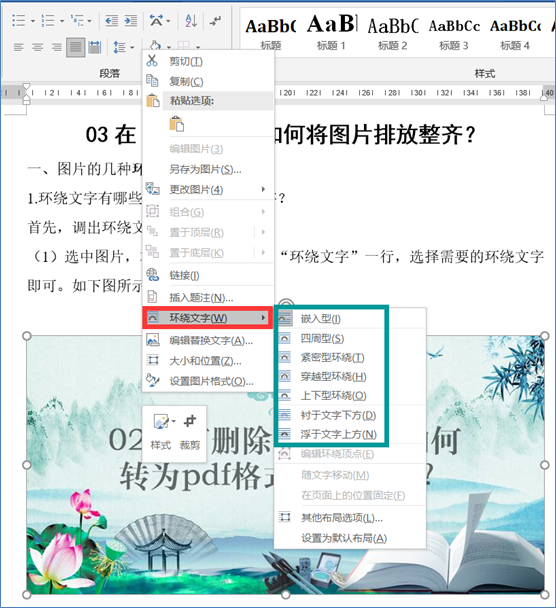Expand the borders dropdown arrow
This screenshot has height=608, width=556.
tap(198, 47)
